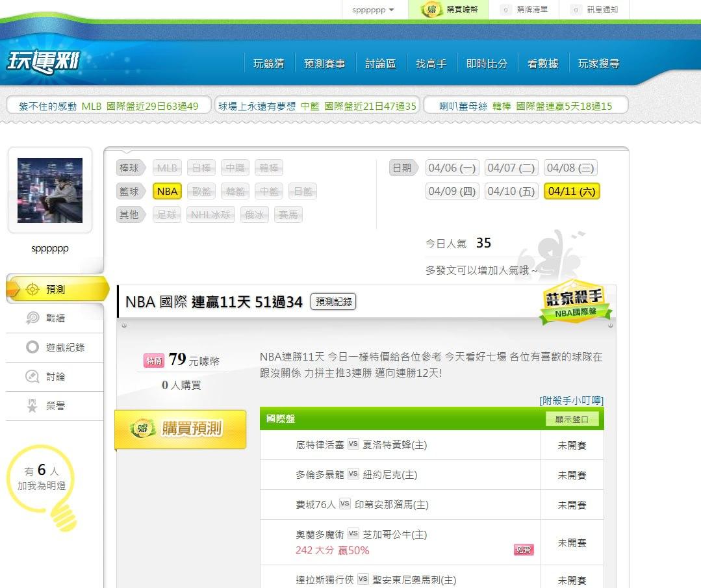Click the 莊家殺手 NBA國際盤 badge
This screenshot has height=588, width=701.
click(576, 302)
